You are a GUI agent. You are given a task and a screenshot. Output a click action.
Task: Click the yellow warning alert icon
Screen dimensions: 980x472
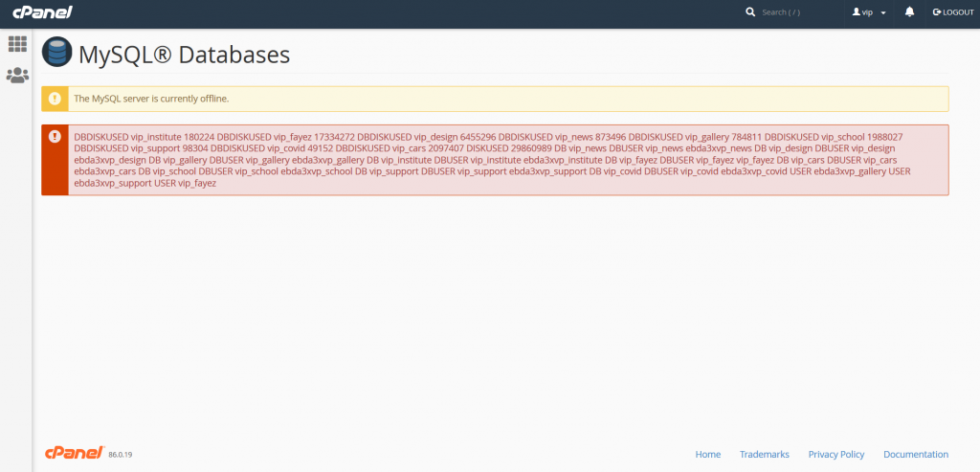click(55, 99)
